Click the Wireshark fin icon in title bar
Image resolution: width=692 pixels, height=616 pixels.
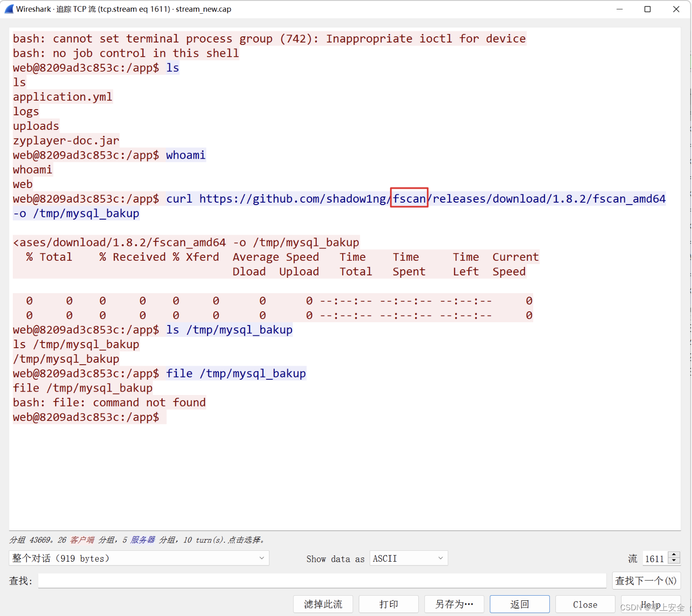tap(9, 9)
